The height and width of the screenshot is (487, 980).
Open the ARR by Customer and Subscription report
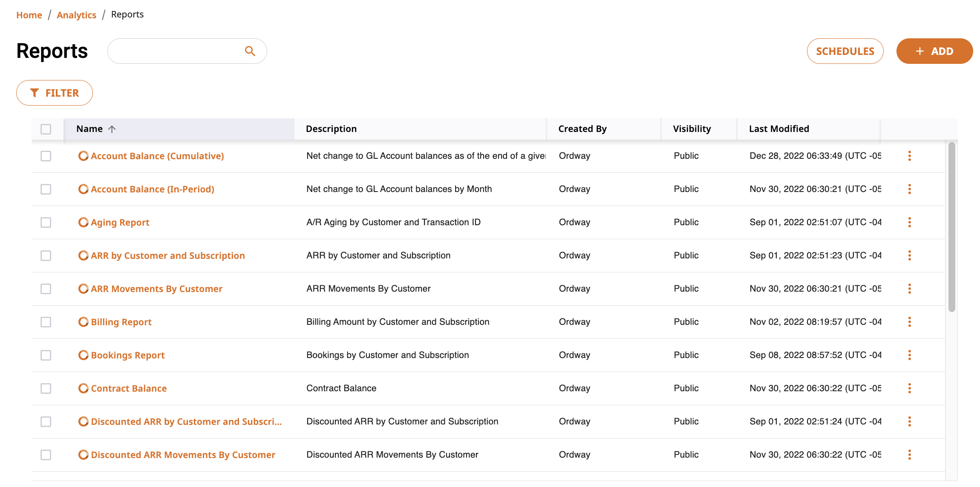click(x=168, y=255)
